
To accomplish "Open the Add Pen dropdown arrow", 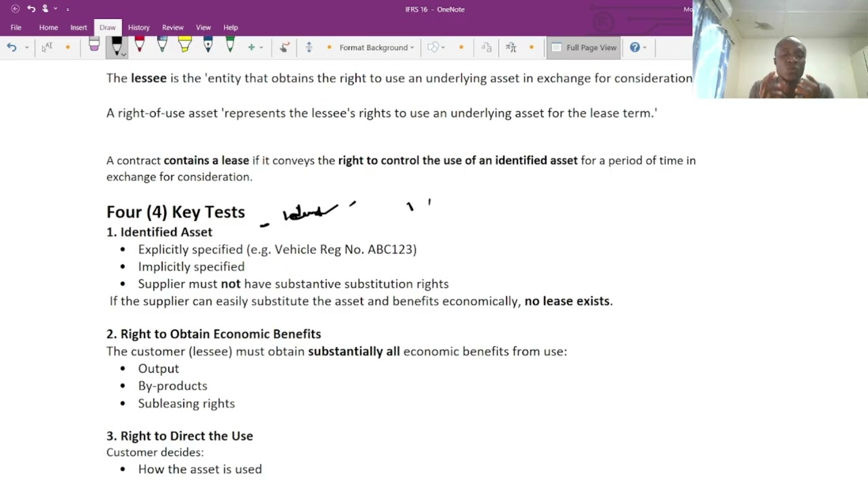I will click(x=261, y=47).
